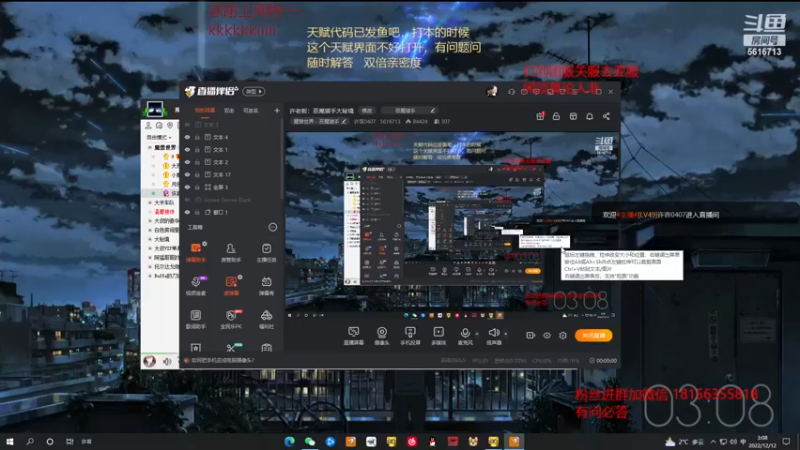Expand speaker options arrow
Screen dimensions: 800x450
tap(506, 334)
